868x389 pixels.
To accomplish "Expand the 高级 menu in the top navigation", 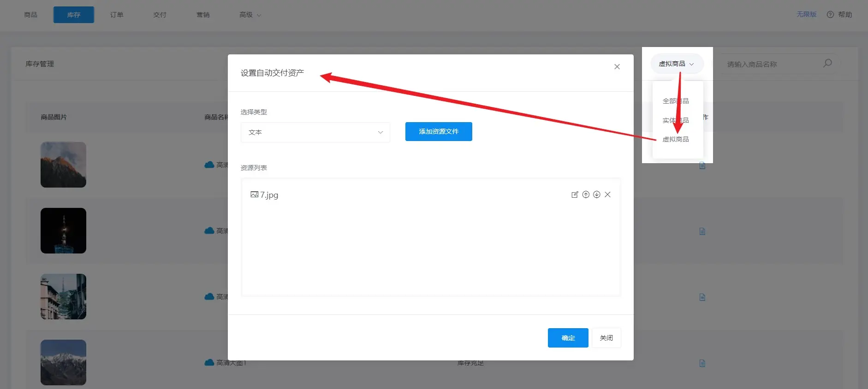I will (x=250, y=15).
